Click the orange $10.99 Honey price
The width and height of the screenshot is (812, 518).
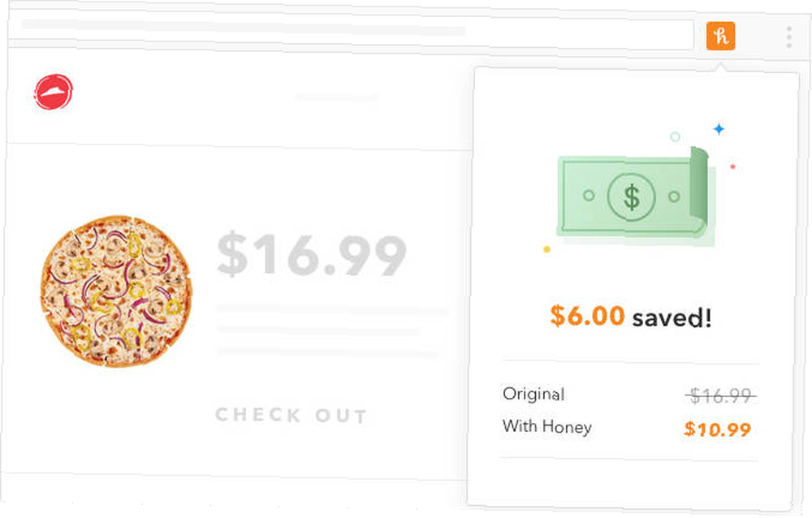point(717,429)
